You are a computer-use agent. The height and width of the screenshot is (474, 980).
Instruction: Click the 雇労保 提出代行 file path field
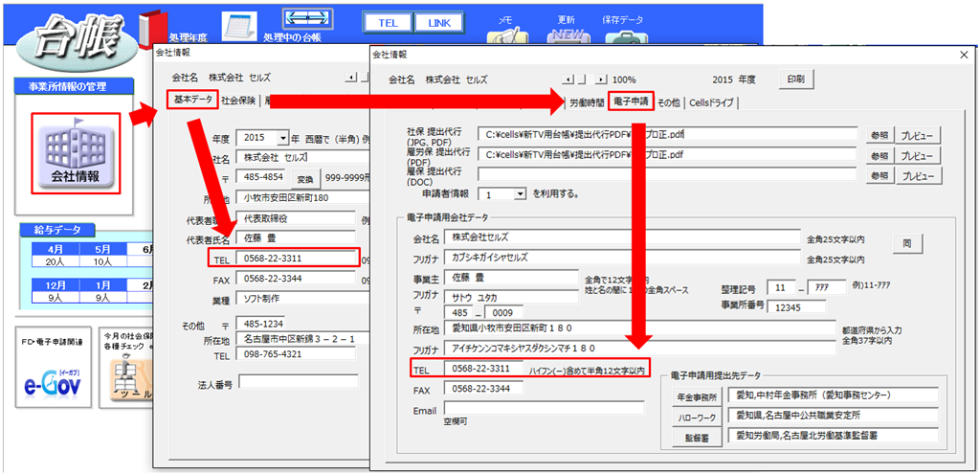(667, 154)
